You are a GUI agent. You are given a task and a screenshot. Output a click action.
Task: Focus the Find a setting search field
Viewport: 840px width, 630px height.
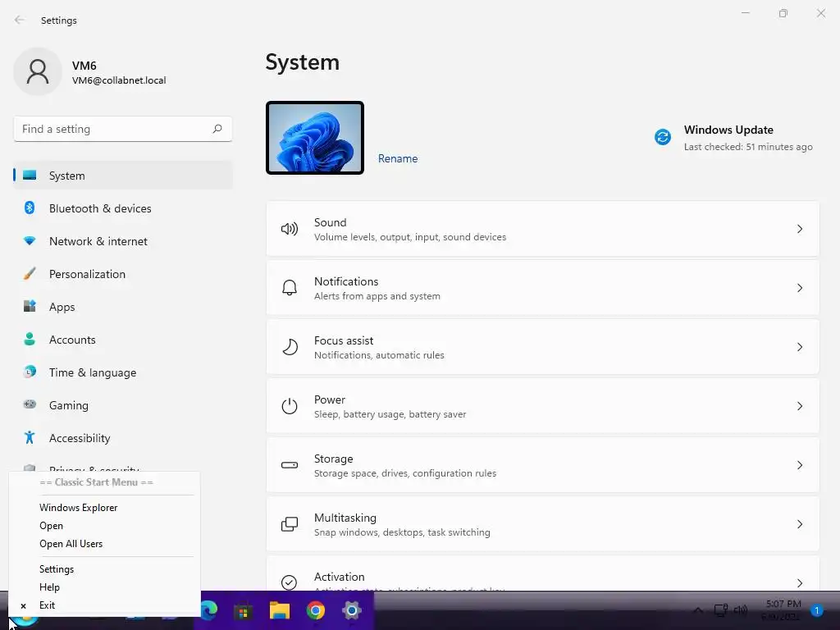123,129
